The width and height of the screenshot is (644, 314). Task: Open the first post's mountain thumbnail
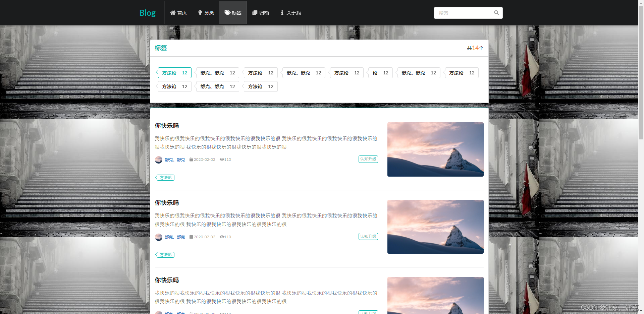(435, 149)
